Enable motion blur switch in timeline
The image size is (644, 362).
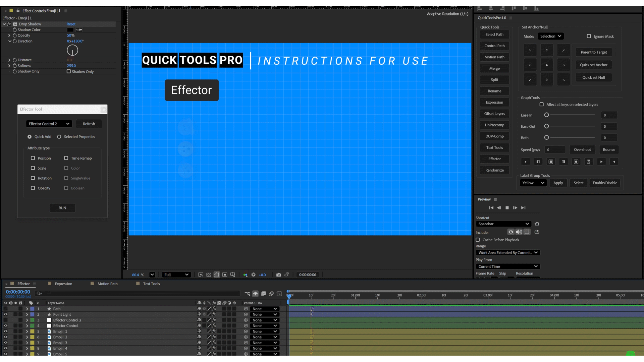(x=271, y=294)
